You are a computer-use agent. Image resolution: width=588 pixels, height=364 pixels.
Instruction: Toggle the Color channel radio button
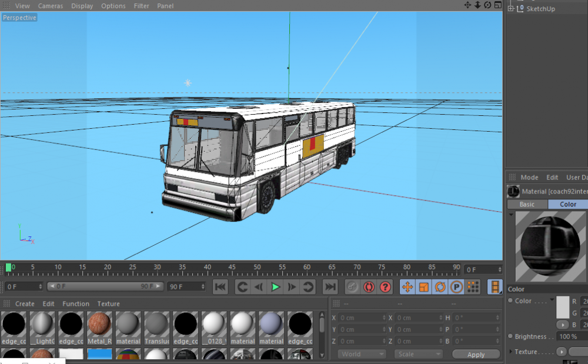pos(510,300)
